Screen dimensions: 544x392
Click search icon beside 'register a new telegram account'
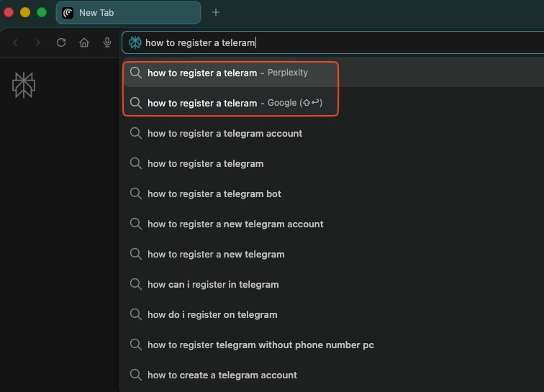136,224
